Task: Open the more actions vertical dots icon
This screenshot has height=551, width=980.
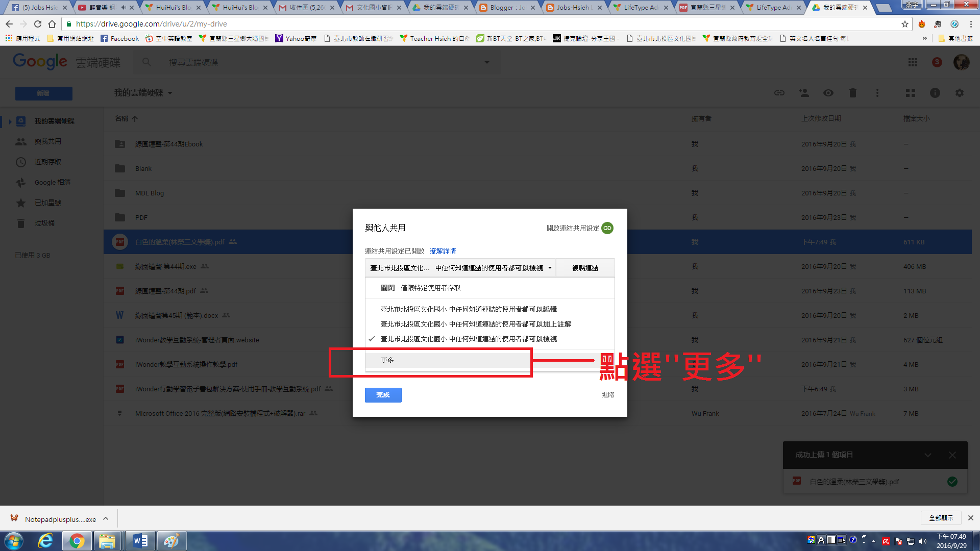Action: (877, 93)
